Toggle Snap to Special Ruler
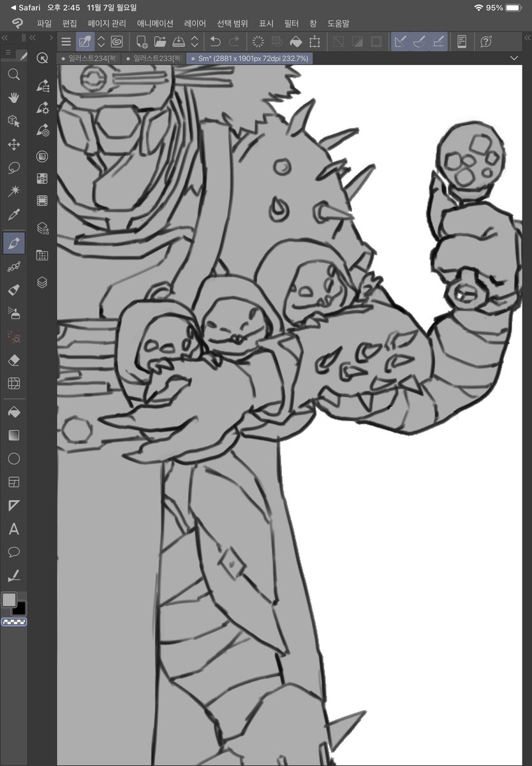532x766 pixels. [x=419, y=42]
